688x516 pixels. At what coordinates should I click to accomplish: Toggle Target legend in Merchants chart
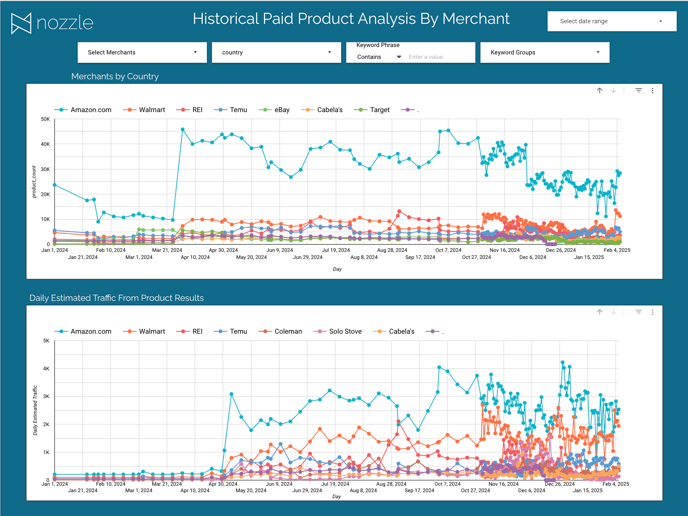click(x=372, y=110)
